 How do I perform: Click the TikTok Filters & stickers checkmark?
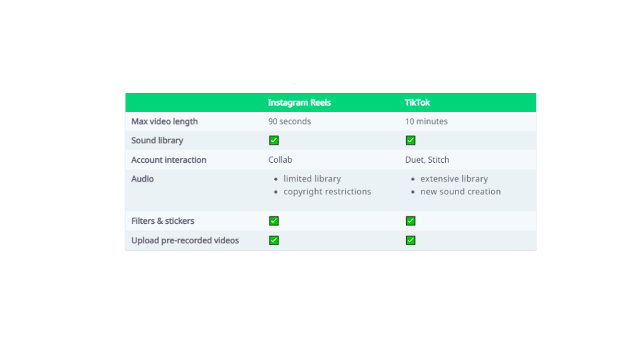411,221
